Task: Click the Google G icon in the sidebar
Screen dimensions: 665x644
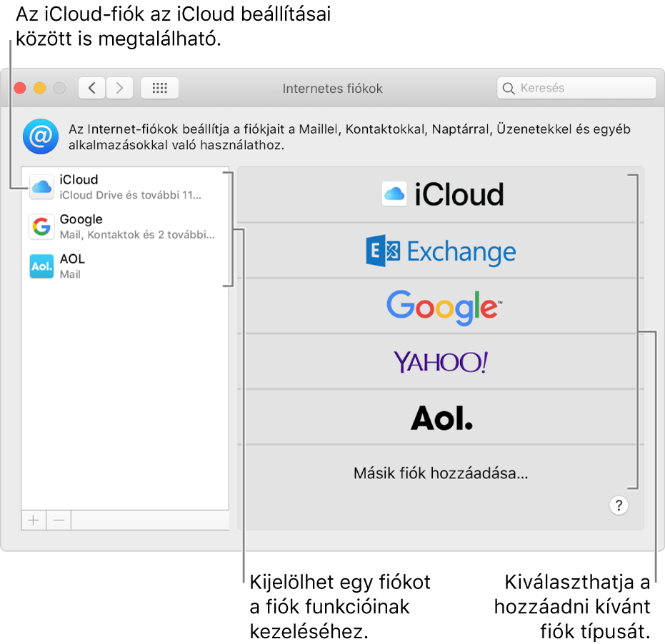Action: [41, 226]
